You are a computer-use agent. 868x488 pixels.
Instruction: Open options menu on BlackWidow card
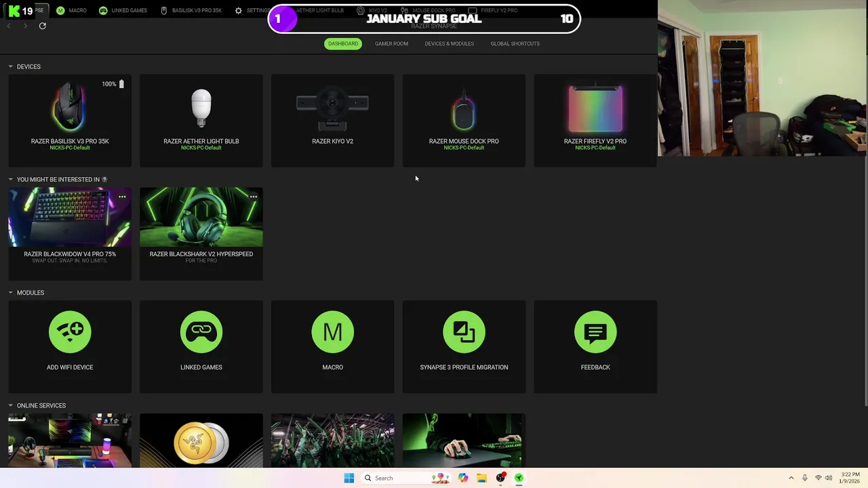[122, 197]
